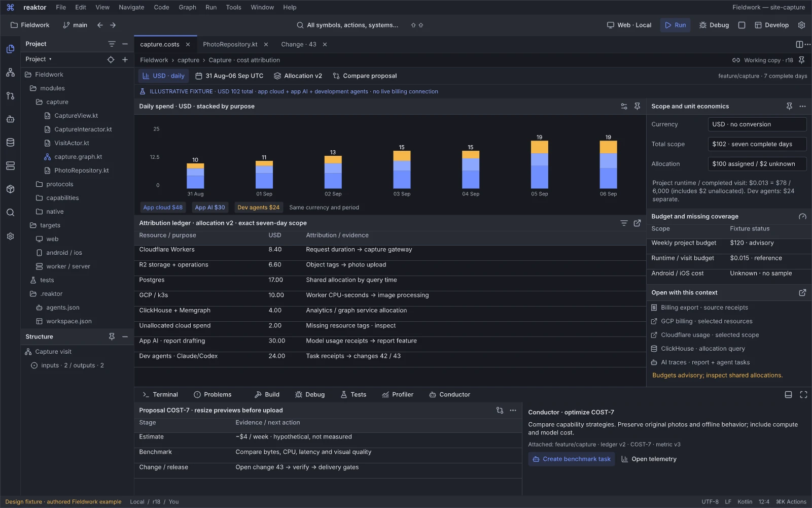
Task: Open Attribution ledger in external view
Action: (637, 223)
